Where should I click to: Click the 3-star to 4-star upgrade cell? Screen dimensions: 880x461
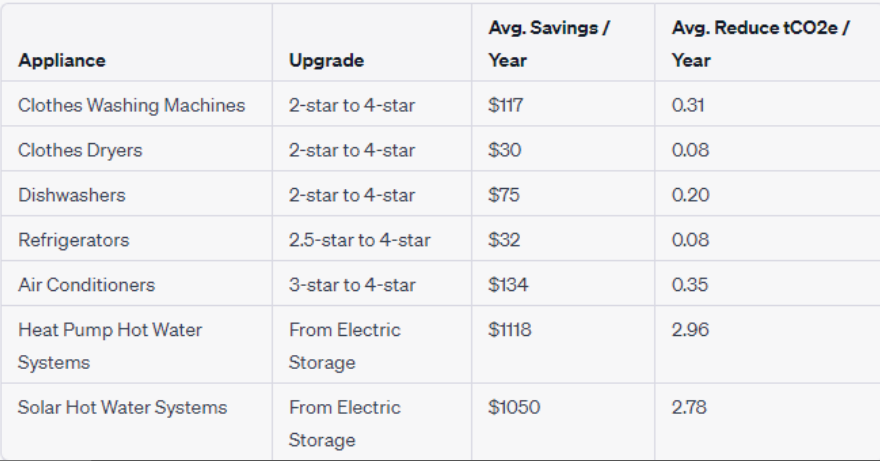point(352,285)
